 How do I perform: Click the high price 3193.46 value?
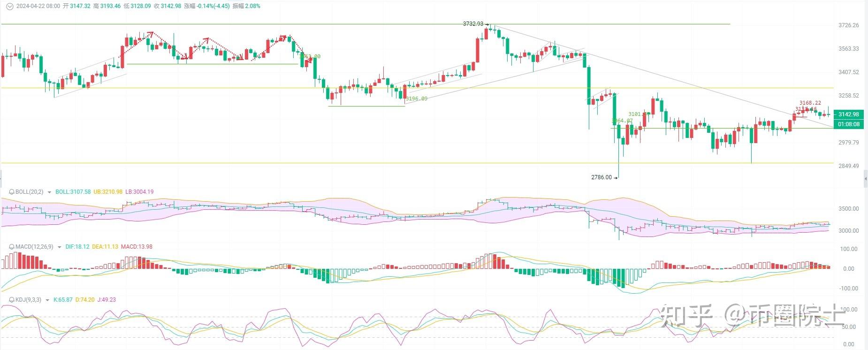coord(110,6)
